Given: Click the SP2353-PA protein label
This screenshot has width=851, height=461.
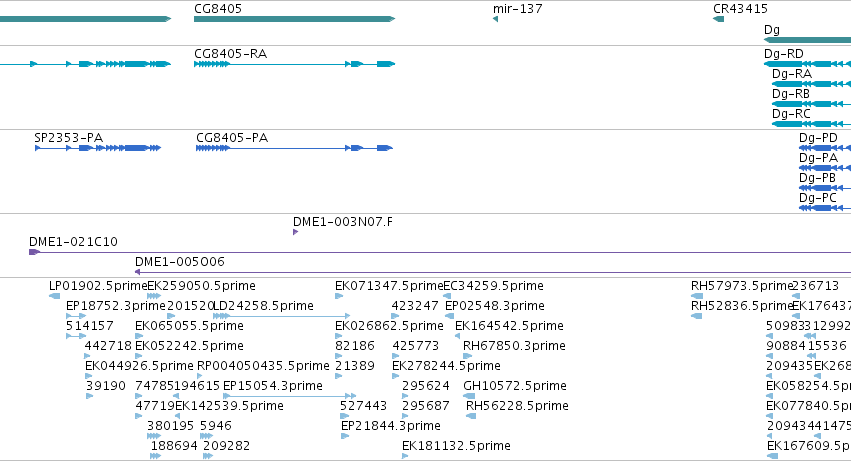Looking at the screenshot, I should (x=68, y=138).
